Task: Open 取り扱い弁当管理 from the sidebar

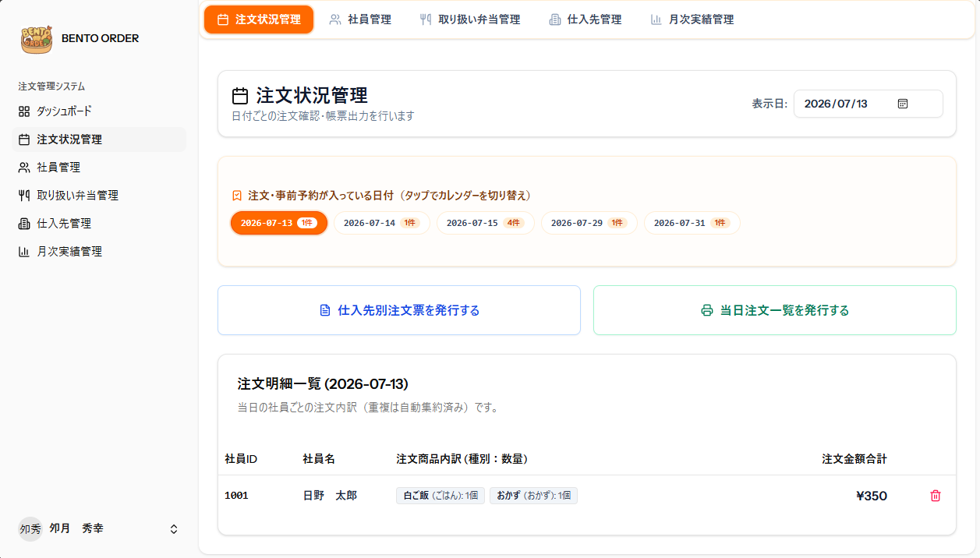Action: point(99,196)
